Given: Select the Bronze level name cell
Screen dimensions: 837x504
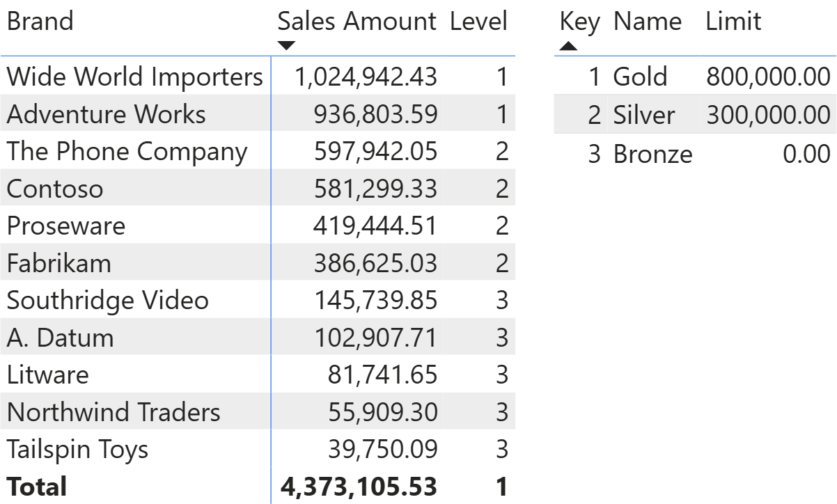Looking at the screenshot, I should click(652, 154).
